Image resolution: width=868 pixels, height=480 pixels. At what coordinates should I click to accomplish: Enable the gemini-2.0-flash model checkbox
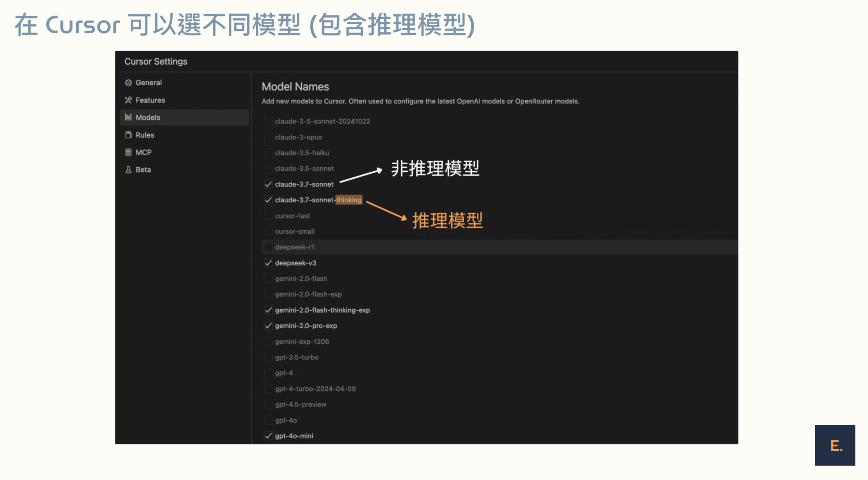268,279
